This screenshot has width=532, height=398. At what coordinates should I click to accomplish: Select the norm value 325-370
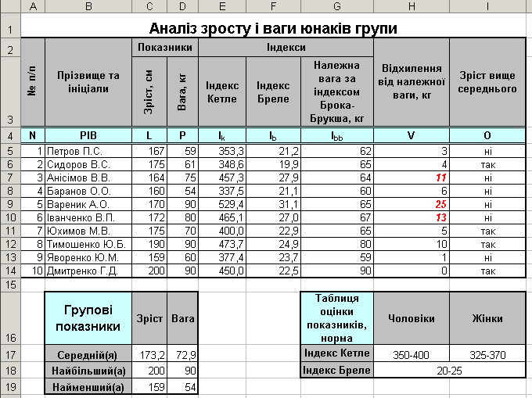[487, 355]
